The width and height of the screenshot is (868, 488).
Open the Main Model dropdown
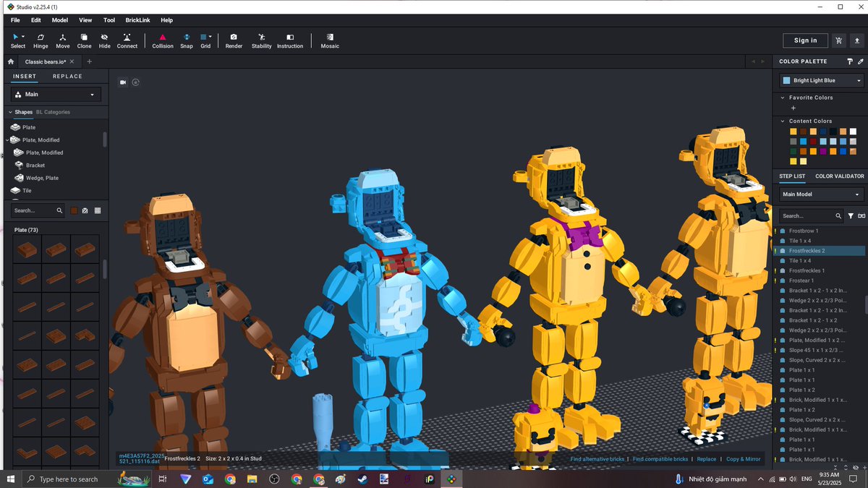click(x=821, y=194)
